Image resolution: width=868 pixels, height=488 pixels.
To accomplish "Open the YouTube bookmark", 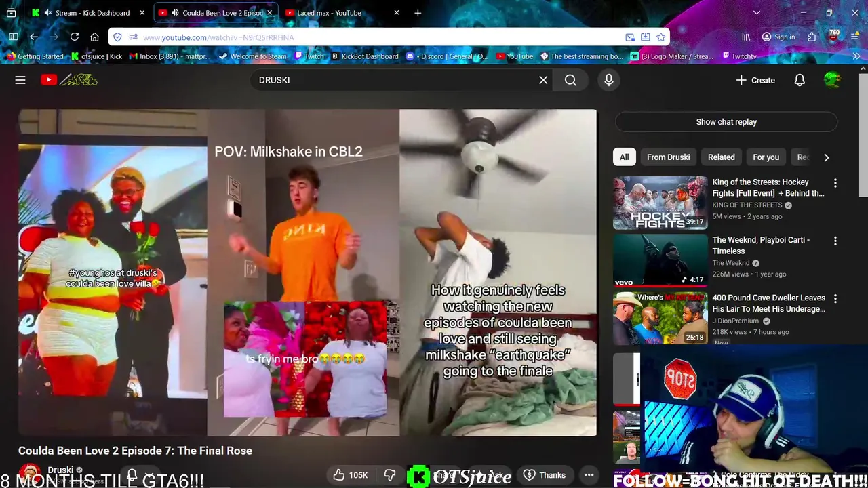I will [515, 56].
